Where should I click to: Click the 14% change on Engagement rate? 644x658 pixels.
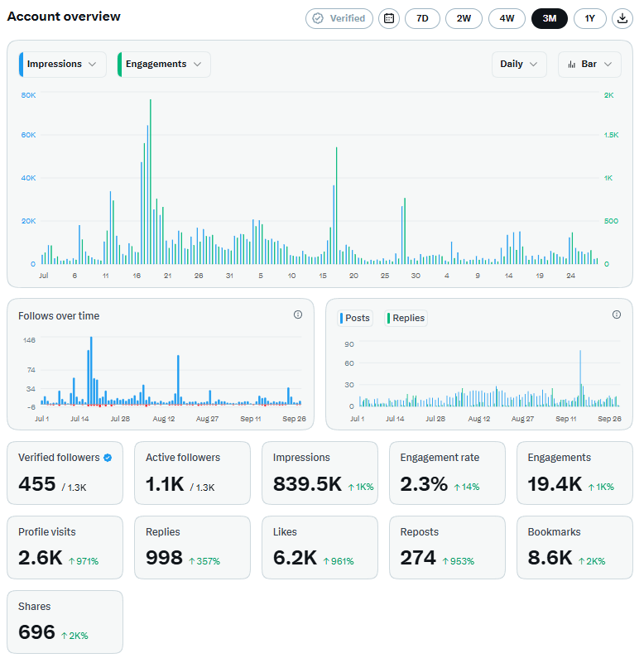tap(467, 487)
